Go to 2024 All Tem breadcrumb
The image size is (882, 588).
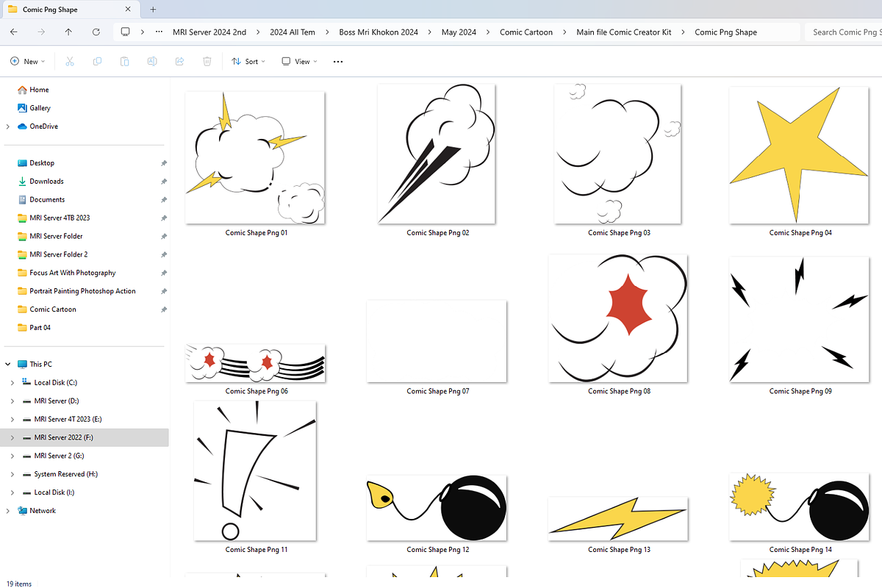[x=293, y=32]
